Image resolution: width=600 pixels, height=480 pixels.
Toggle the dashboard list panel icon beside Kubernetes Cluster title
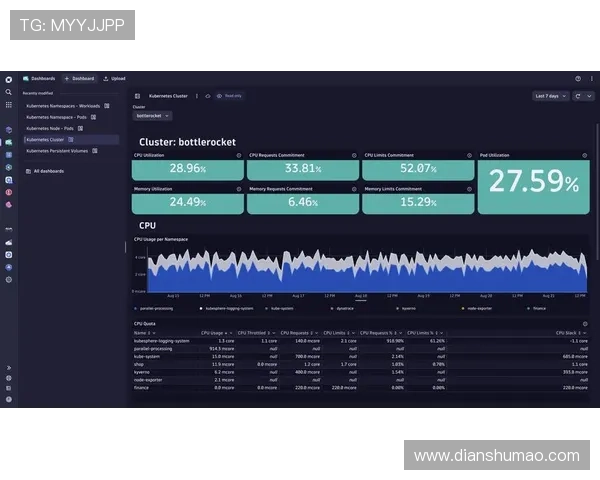(138, 96)
